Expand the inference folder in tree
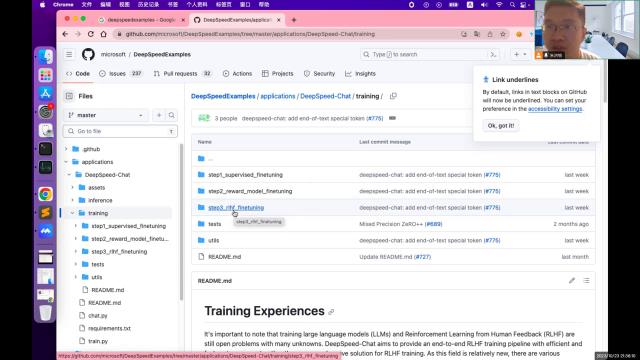The height and width of the screenshot is (360, 640). pos(73,200)
